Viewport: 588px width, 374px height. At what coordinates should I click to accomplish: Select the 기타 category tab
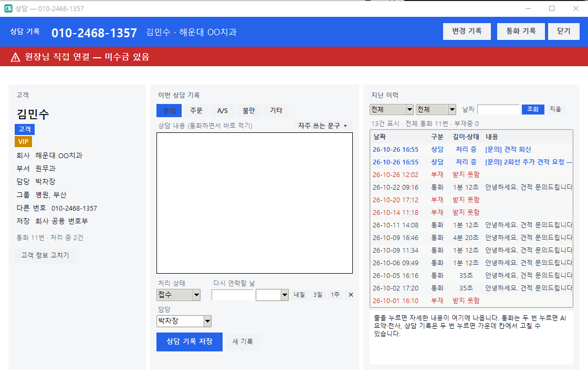276,111
